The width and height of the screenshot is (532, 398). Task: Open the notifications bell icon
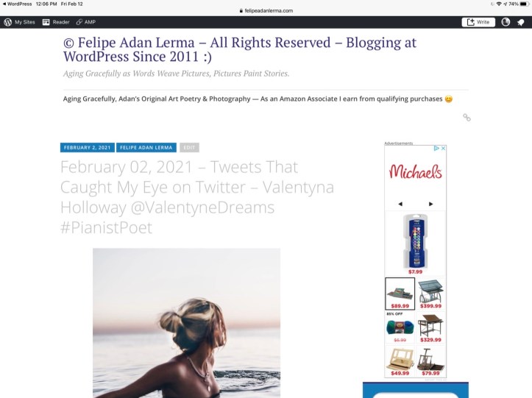tap(521, 22)
